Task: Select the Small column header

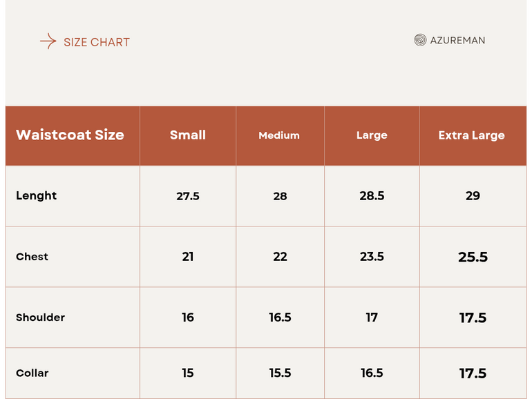Action: pyautogui.click(x=188, y=135)
